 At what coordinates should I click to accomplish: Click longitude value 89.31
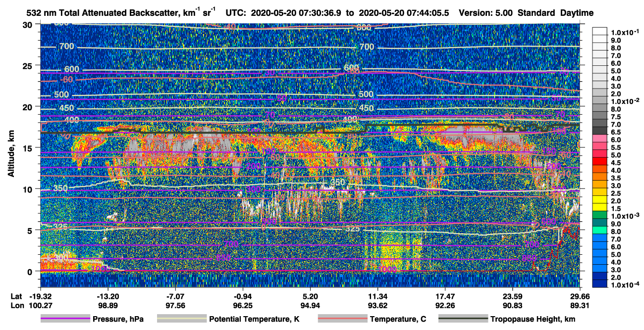(x=580, y=305)
